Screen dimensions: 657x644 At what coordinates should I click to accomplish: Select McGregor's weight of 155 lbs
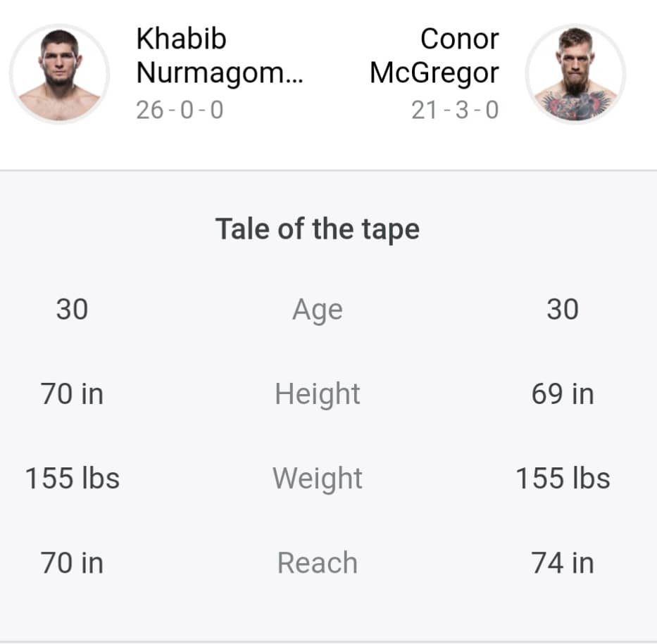click(x=563, y=478)
